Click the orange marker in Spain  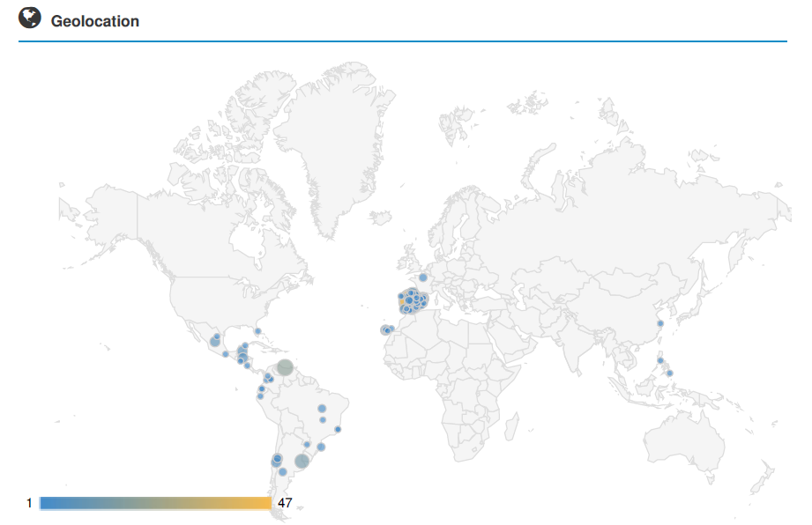click(x=403, y=302)
